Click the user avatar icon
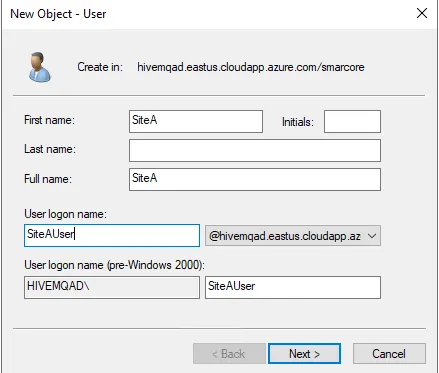 coord(39,67)
